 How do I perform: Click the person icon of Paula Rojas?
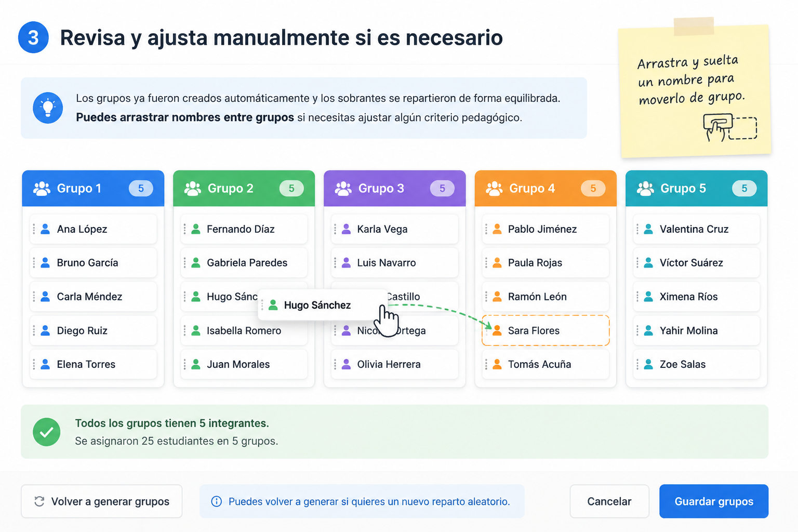tap(497, 263)
